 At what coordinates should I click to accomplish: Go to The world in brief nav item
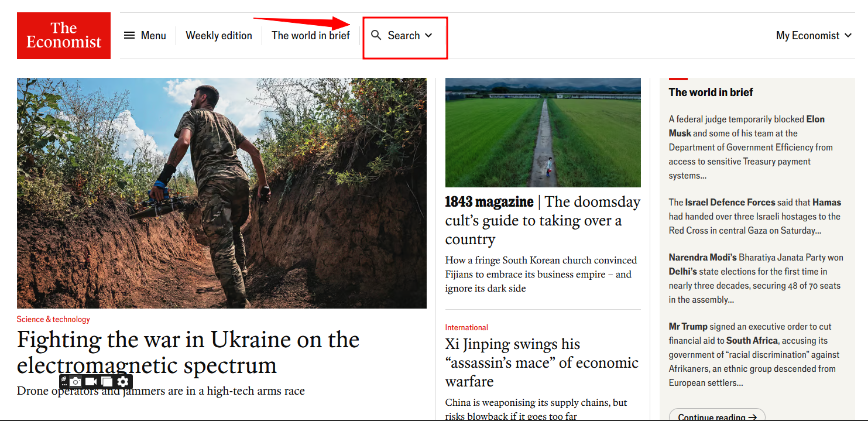click(310, 36)
